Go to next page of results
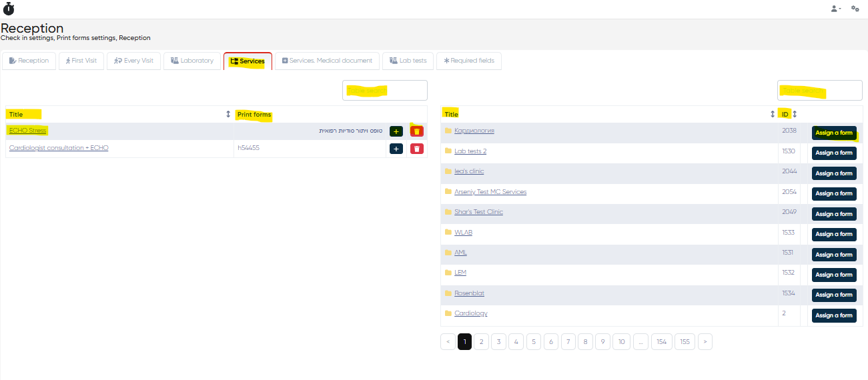 (x=705, y=341)
